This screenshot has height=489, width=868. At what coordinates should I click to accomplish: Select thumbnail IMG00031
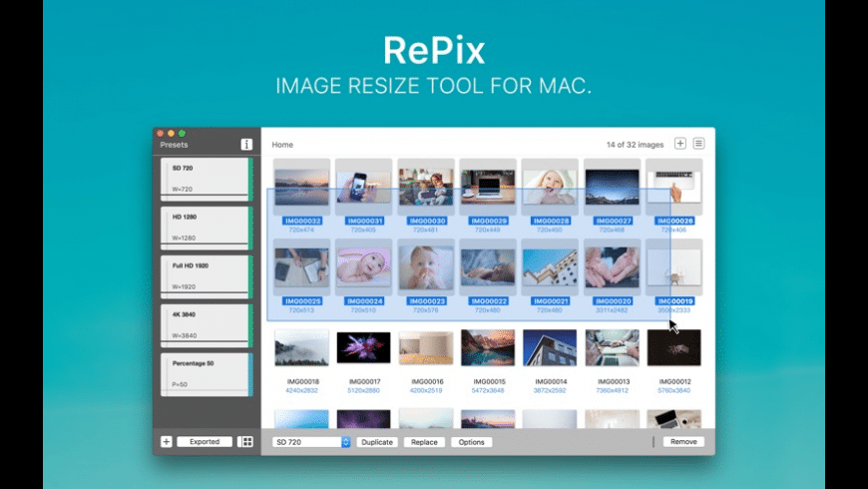pyautogui.click(x=364, y=188)
